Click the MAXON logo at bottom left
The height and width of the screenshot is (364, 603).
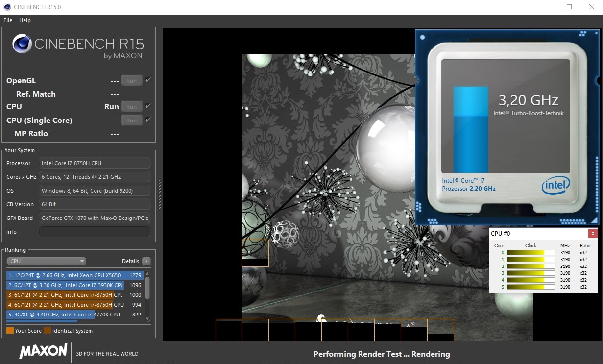[43, 351]
